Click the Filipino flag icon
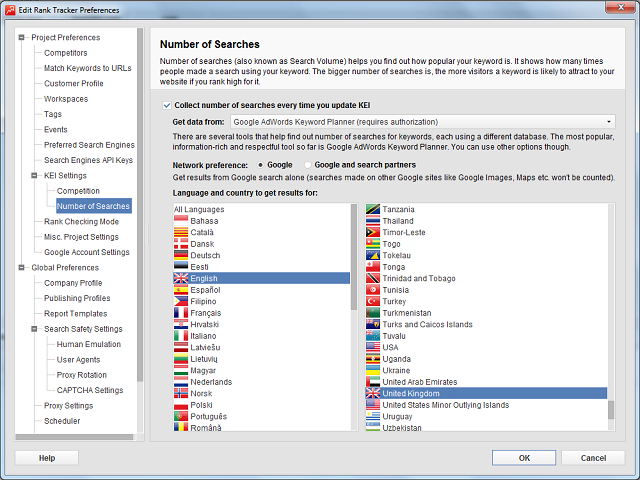Image resolution: width=640 pixels, height=480 pixels. 181,301
